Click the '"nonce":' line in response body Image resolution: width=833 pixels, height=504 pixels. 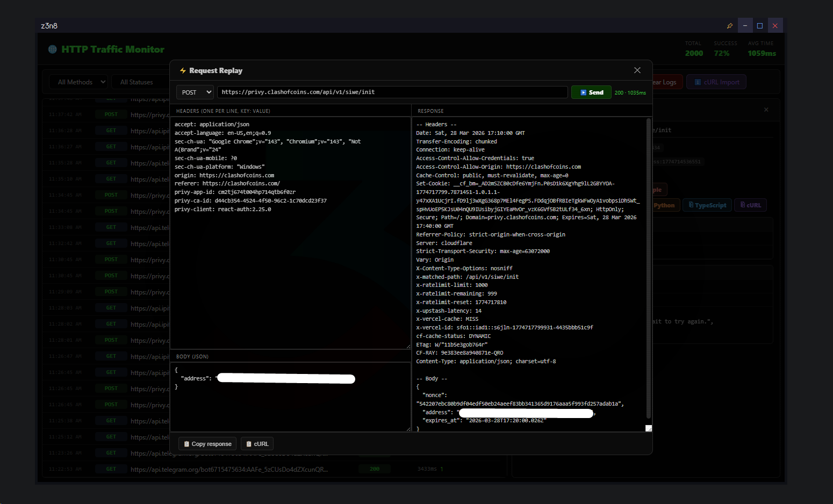[x=435, y=395]
